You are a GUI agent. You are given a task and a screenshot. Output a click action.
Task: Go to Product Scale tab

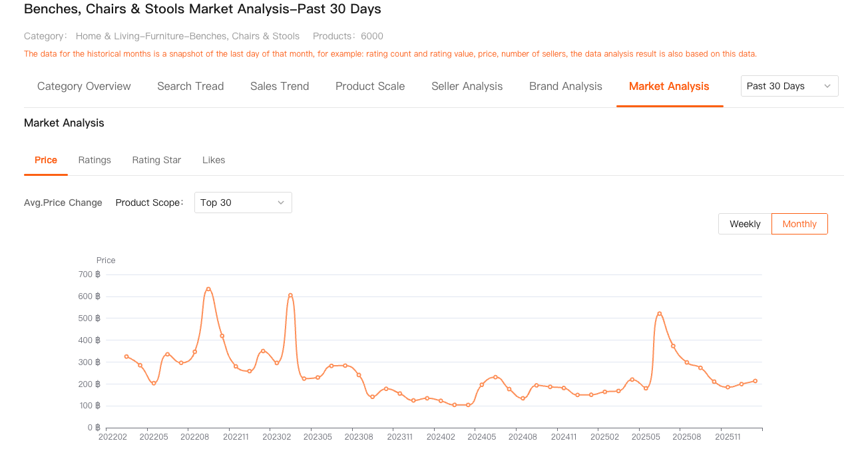(x=370, y=87)
